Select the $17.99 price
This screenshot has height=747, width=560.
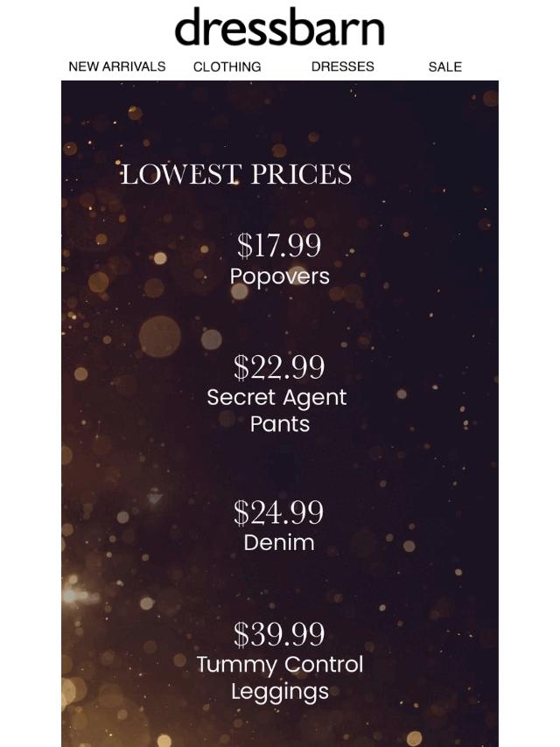279,245
